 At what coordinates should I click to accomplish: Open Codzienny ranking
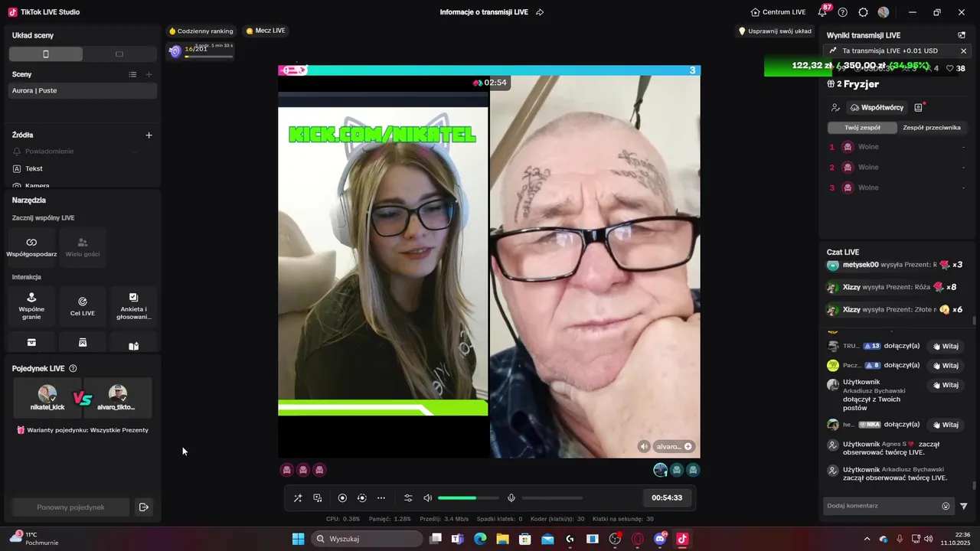tap(201, 31)
